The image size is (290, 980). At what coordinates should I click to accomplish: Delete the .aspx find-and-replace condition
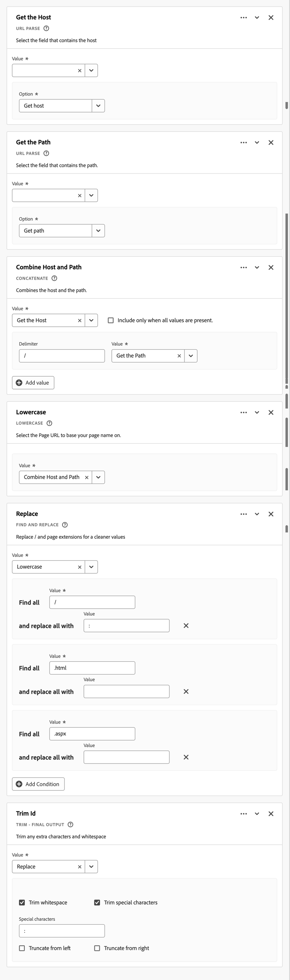tap(186, 757)
